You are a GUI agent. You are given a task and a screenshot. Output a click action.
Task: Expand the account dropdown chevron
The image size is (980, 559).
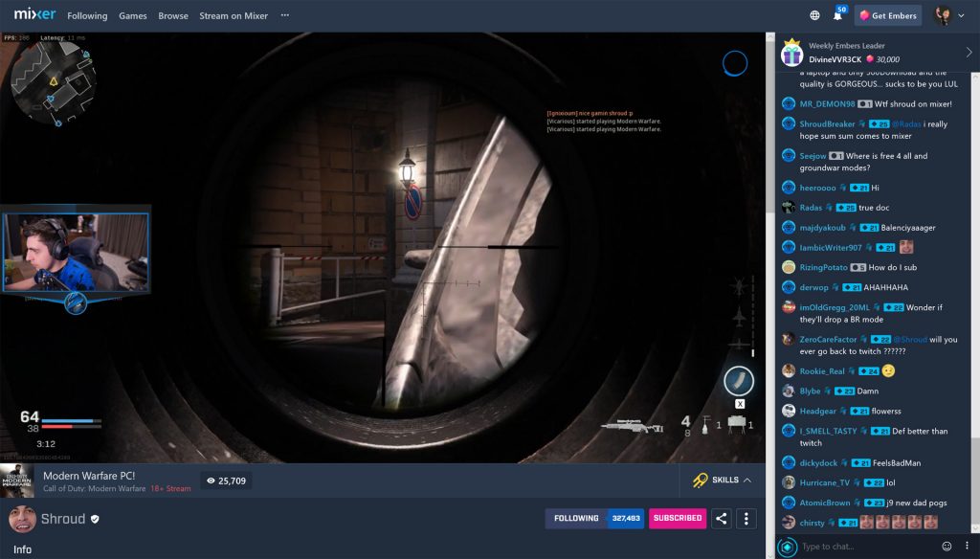pyautogui.click(x=961, y=15)
